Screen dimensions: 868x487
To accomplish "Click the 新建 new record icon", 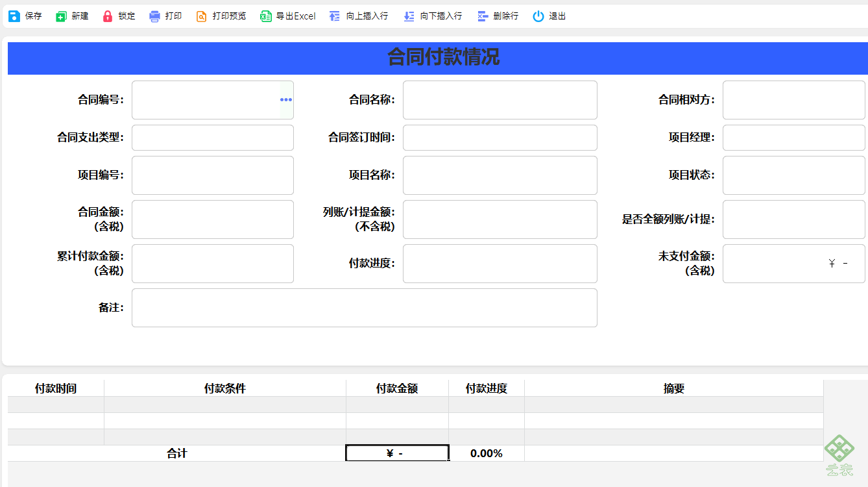I will click(x=61, y=16).
